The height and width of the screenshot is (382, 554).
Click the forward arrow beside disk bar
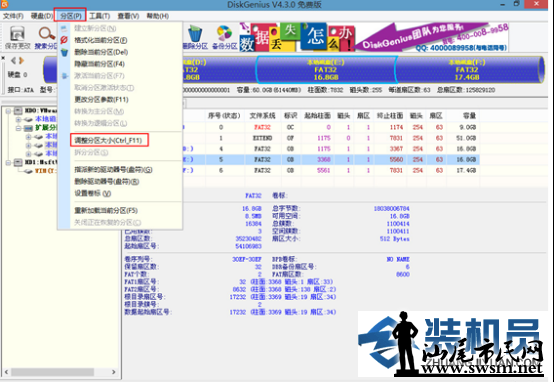22,61
